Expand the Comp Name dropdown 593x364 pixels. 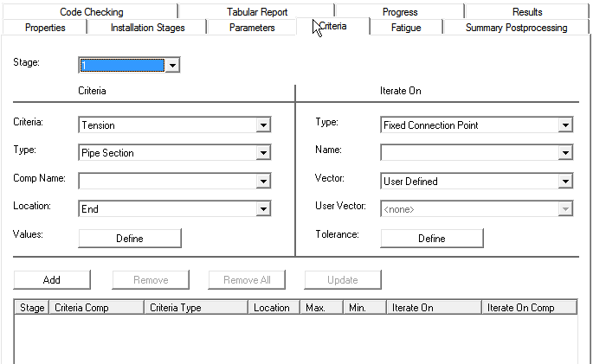click(x=263, y=181)
